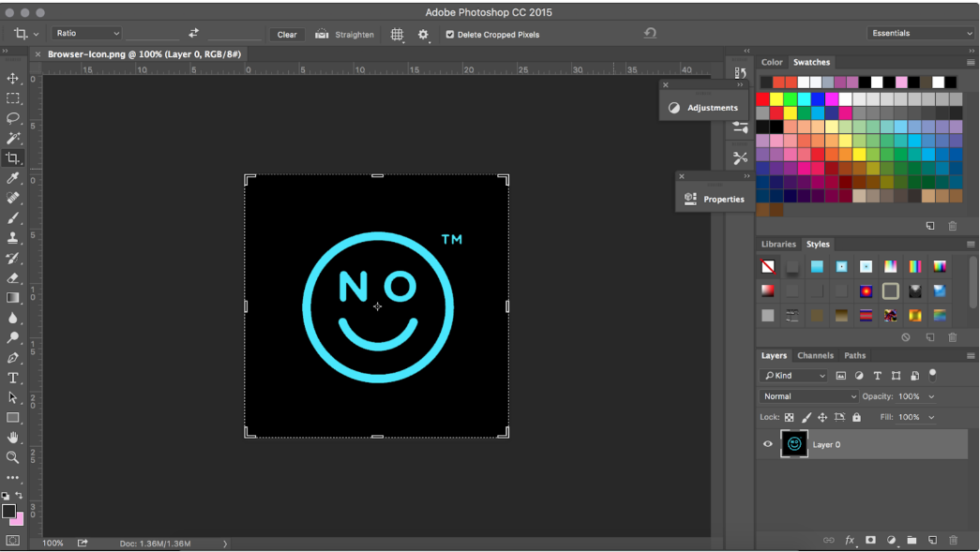Image resolution: width=980 pixels, height=552 pixels.
Task: Enable Delete Cropped Pixels
Action: tap(451, 34)
